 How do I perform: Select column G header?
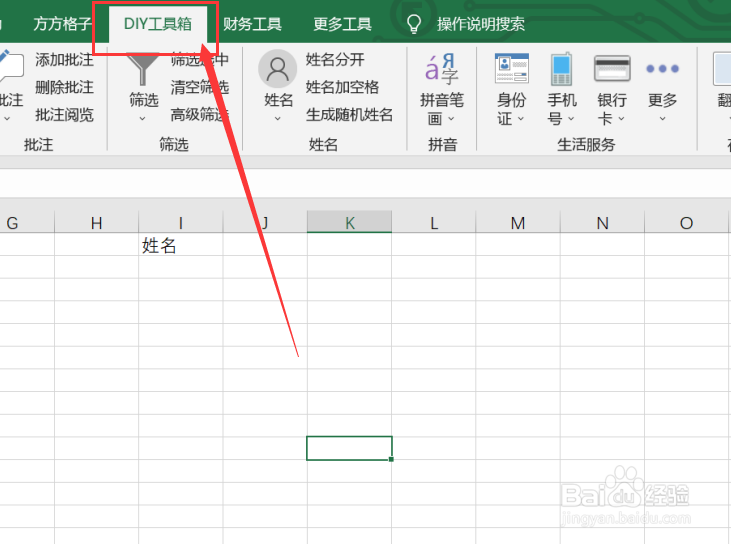[27, 223]
